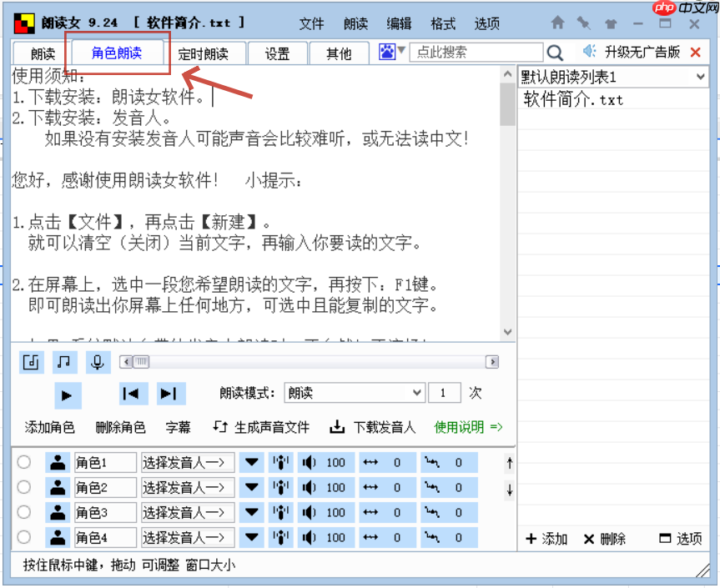Open the voice dropdown arrow for 角色2
The width and height of the screenshot is (720, 588).
[x=252, y=487]
